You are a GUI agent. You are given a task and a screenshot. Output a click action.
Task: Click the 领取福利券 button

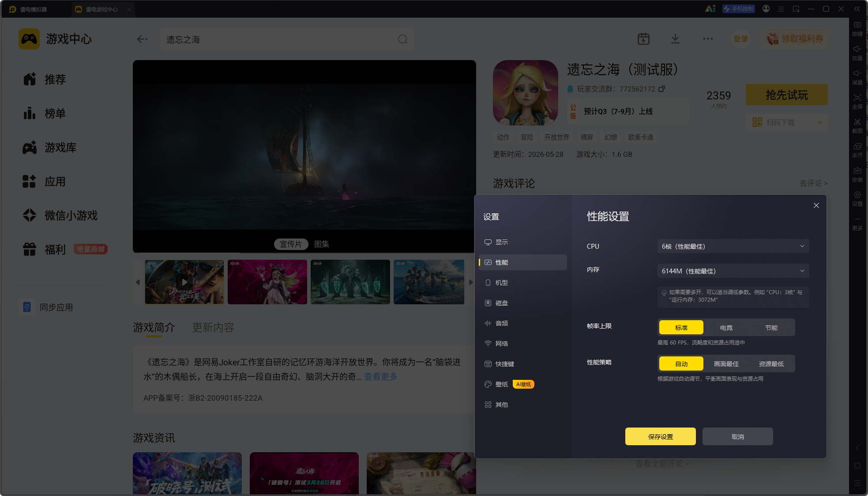[x=795, y=39]
